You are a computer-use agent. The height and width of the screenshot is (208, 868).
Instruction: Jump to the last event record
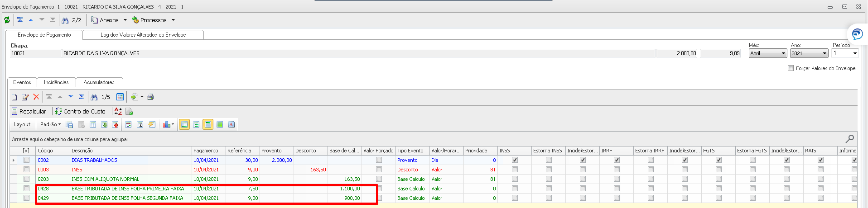[x=82, y=97]
